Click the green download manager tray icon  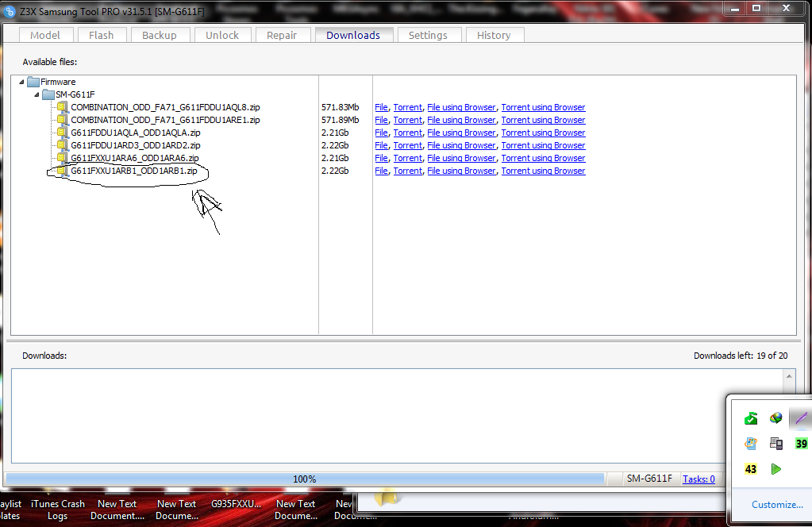750,417
